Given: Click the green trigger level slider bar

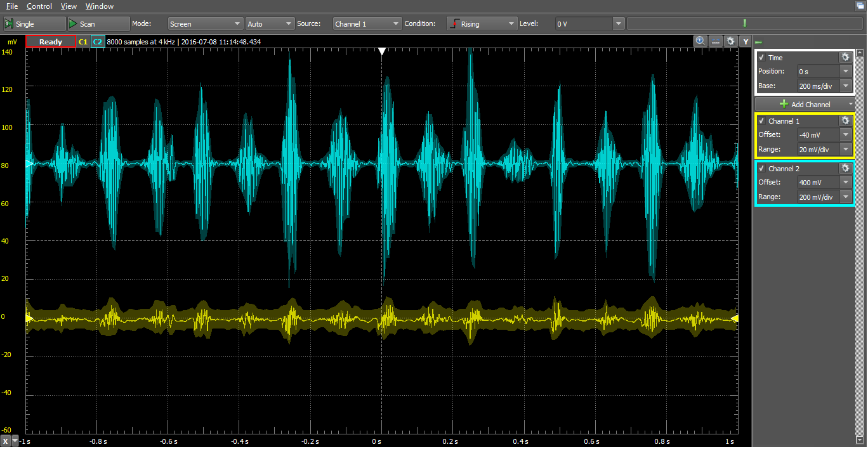Looking at the screenshot, I should click(x=744, y=23).
